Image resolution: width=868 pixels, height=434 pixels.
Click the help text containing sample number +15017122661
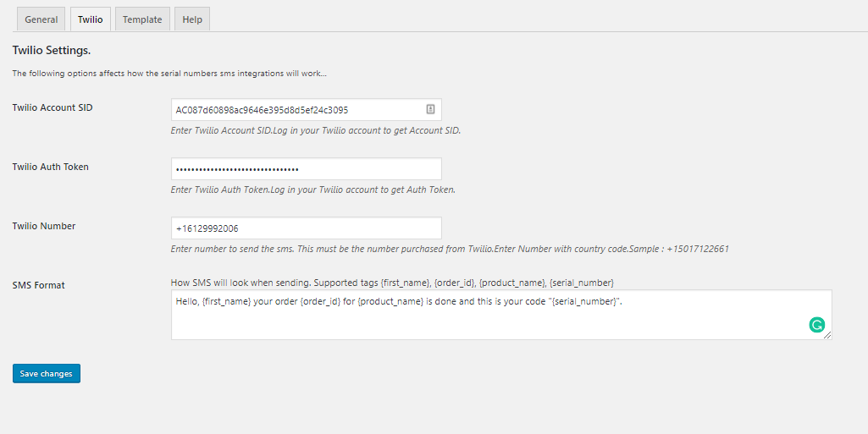(x=450, y=249)
